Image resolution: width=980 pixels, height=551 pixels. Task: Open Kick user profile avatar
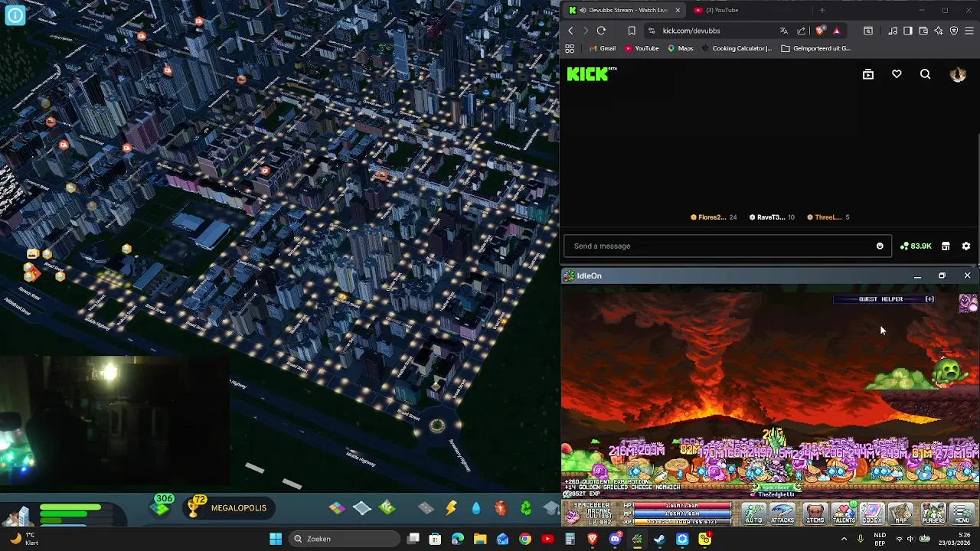coord(958,74)
